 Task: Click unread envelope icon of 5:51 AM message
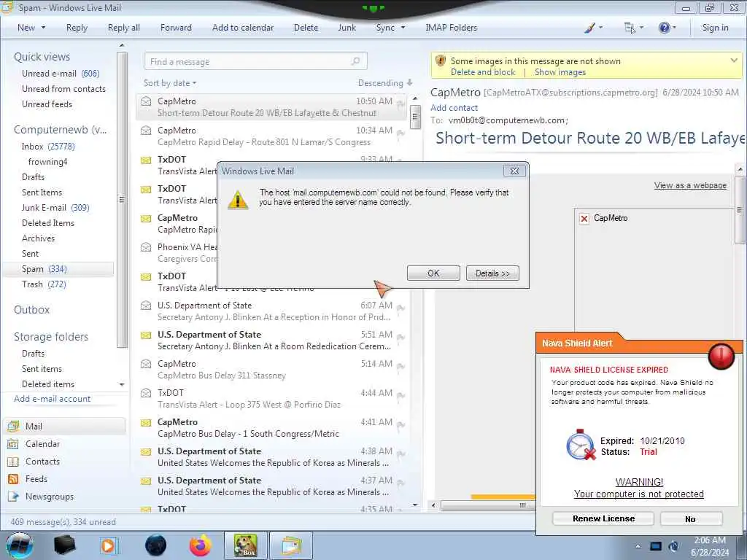pos(146,335)
